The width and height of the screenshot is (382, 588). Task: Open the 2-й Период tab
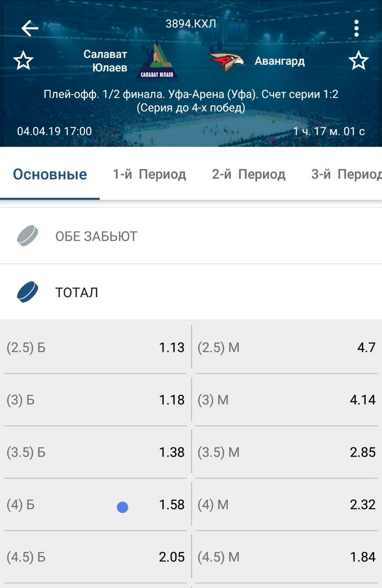pyautogui.click(x=248, y=175)
